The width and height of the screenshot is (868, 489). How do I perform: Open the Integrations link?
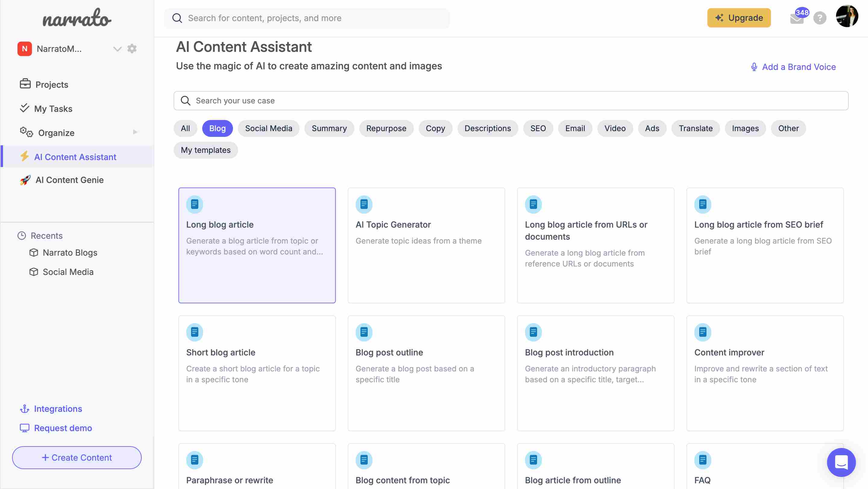click(x=51, y=409)
